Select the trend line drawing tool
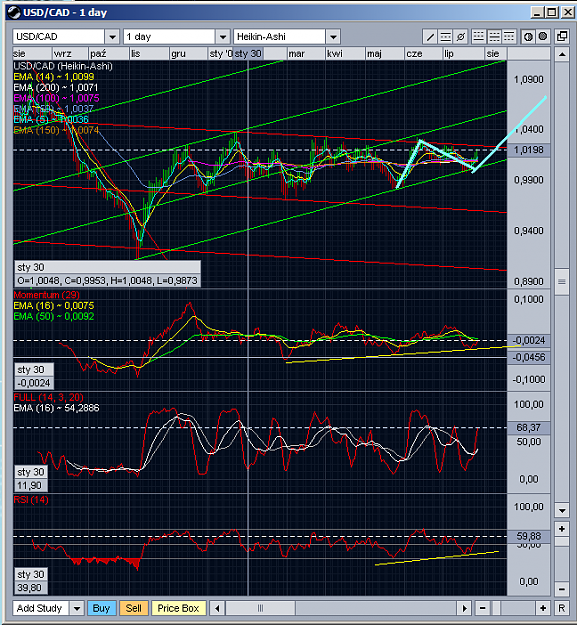 (x=430, y=37)
